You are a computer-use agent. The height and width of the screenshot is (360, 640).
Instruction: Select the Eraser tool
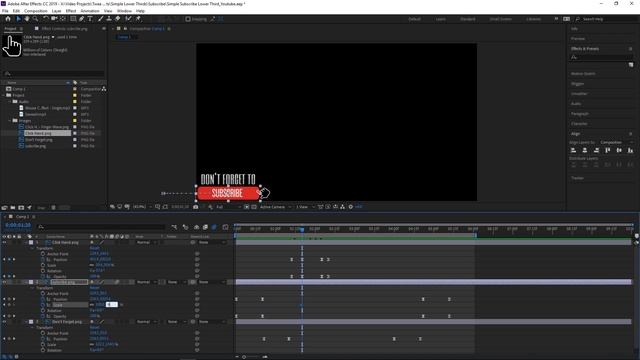pyautogui.click(x=118, y=19)
